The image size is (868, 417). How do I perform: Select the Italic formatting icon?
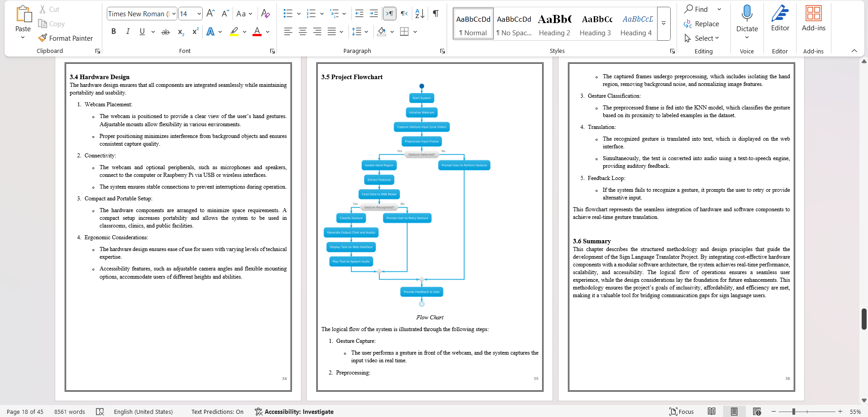point(128,31)
